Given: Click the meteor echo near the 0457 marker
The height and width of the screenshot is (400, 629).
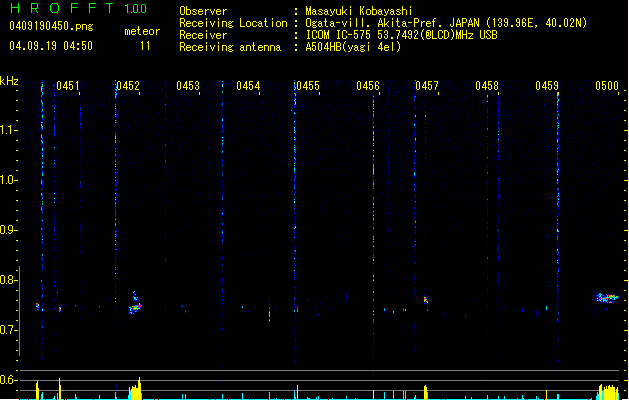Looking at the screenshot, I should tap(426, 301).
